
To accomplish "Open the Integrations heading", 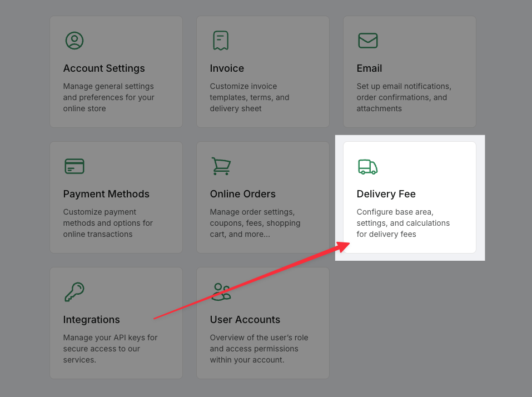I will tap(91, 320).
